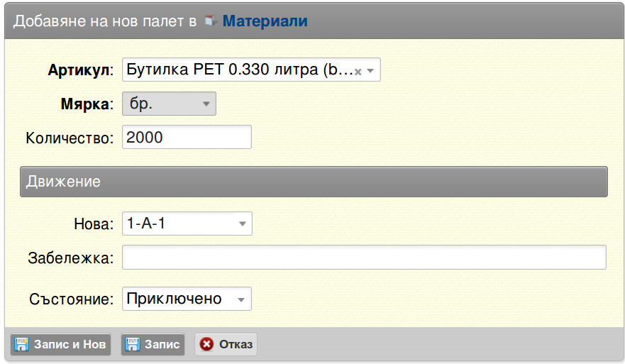Expand the Състояние Приключено dropdown
This screenshot has width=625, height=364.
tap(187, 299)
